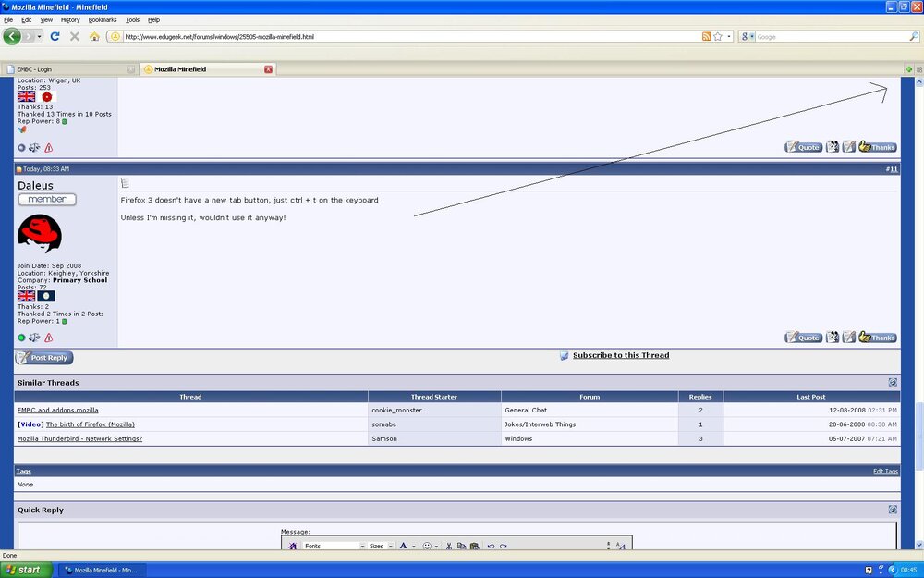The height and width of the screenshot is (578, 924).
Task: Click the undo arrow in editor toolbar
Action: (491, 547)
